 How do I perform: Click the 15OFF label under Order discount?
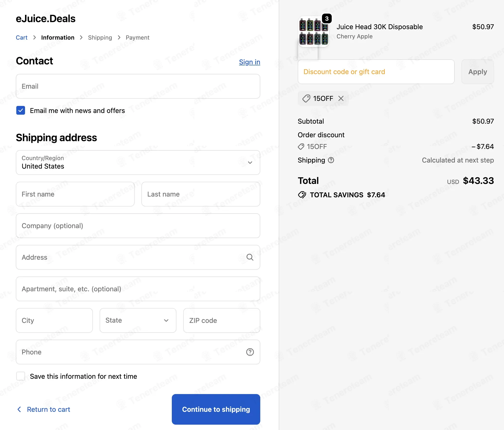point(317,146)
